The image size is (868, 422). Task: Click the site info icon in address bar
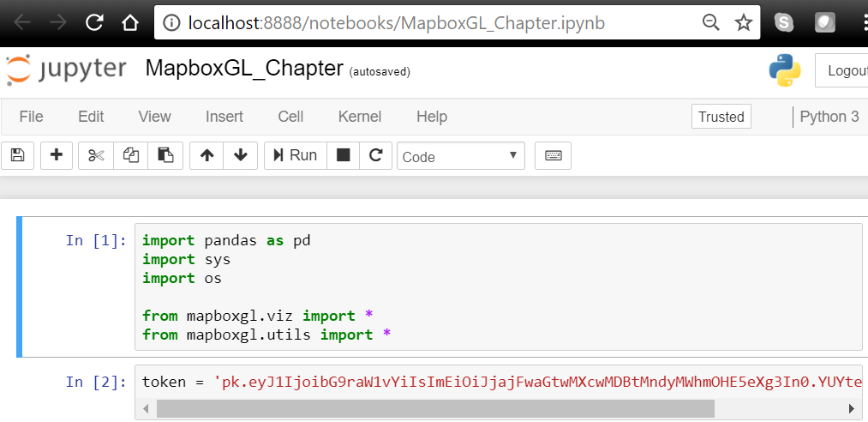(173, 22)
